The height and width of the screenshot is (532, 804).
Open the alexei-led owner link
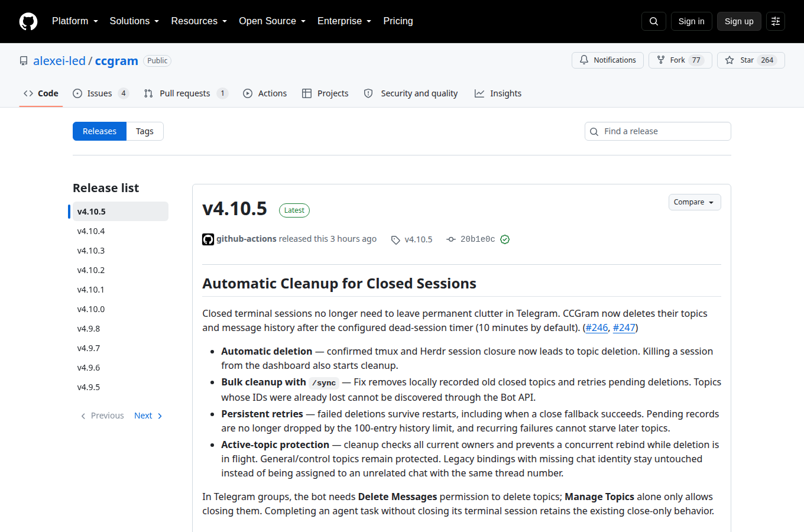point(59,61)
